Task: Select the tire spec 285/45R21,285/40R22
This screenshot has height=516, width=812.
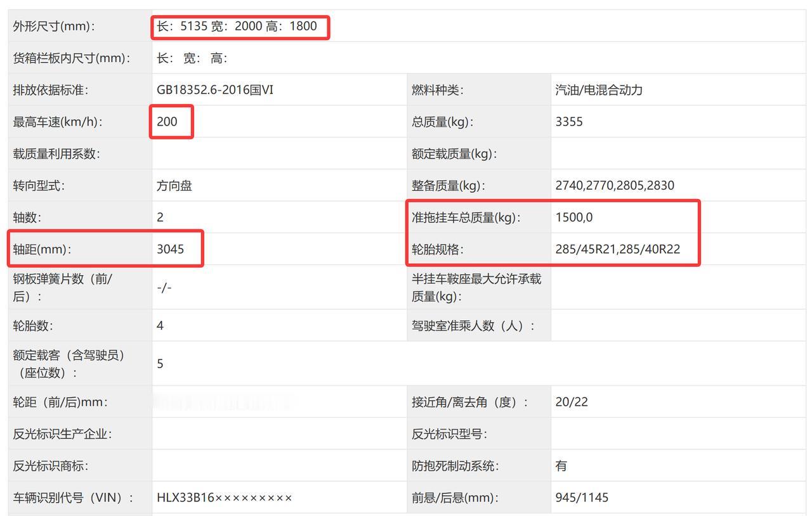Action: 618,249
